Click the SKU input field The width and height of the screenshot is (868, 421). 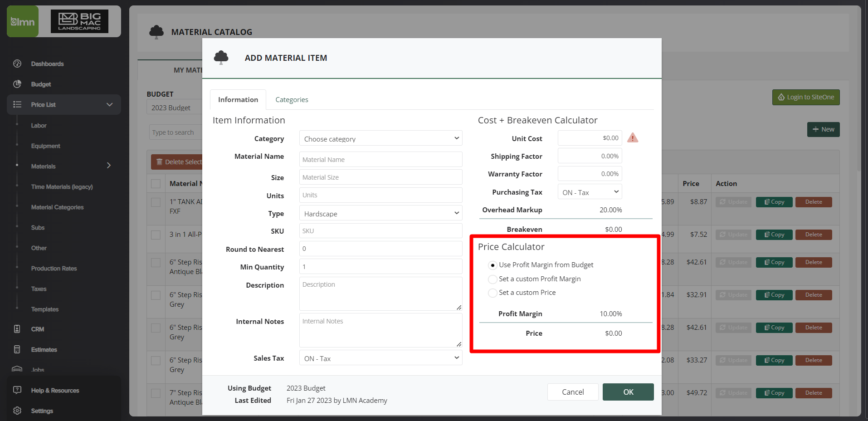coord(380,230)
